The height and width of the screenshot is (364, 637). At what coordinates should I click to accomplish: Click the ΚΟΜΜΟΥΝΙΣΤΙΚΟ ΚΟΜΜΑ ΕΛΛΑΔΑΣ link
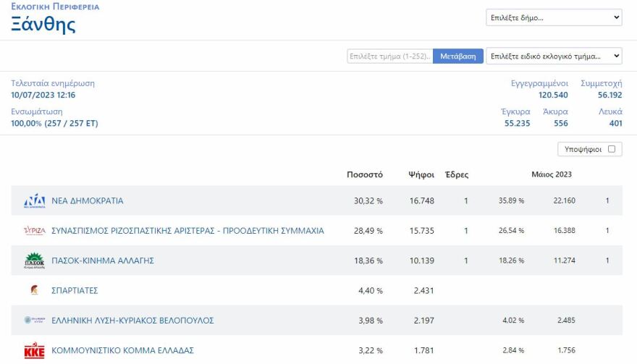(122, 351)
